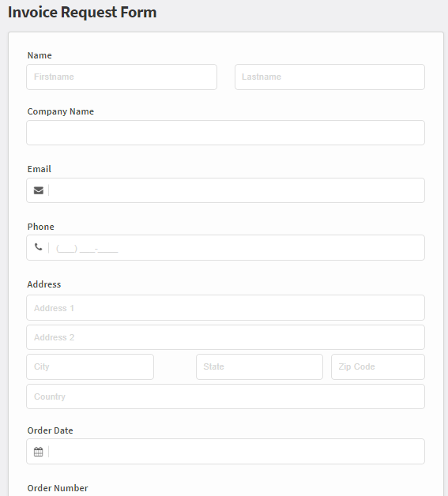This screenshot has width=448, height=496.
Task: Click the Zip Code field
Action: point(378,367)
